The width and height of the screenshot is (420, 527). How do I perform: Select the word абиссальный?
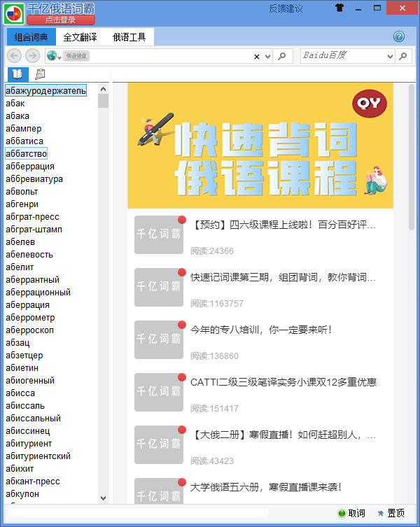[33, 418]
